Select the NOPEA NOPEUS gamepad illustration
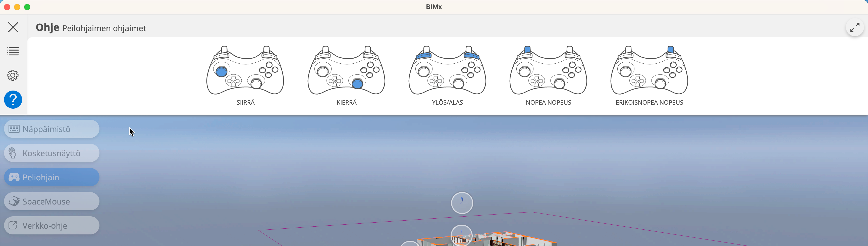This screenshot has height=246, width=868. 549,70
